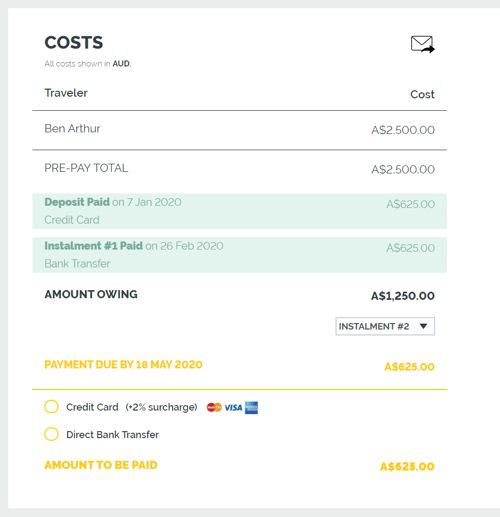
Task: Click the Direct Bank Transfer label text
Action: (112, 435)
